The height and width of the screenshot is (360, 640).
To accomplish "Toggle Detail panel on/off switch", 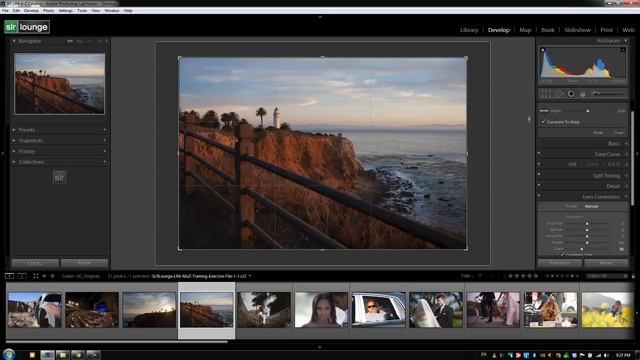I will [x=539, y=186].
